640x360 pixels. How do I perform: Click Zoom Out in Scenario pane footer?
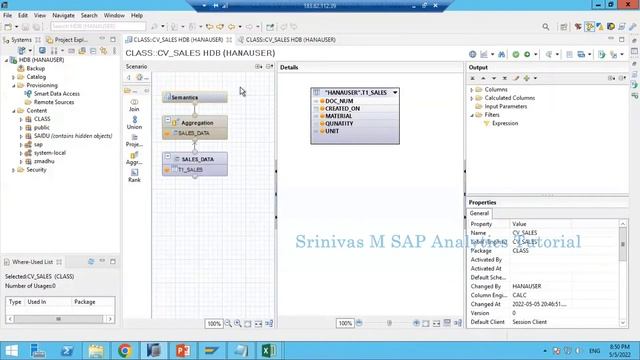228,323
